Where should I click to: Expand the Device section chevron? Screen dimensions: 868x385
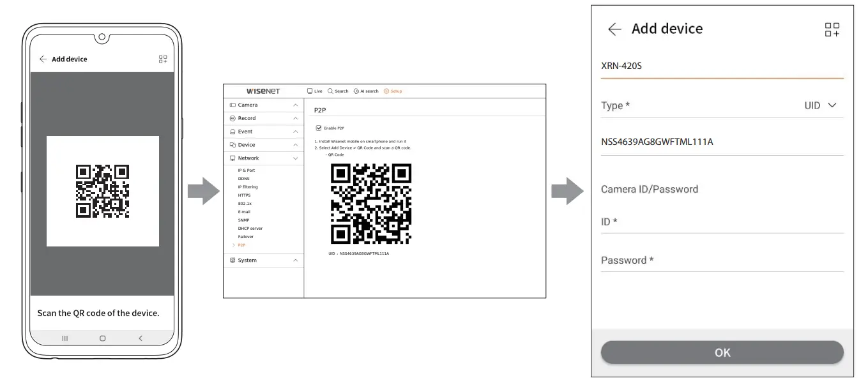[x=295, y=145]
